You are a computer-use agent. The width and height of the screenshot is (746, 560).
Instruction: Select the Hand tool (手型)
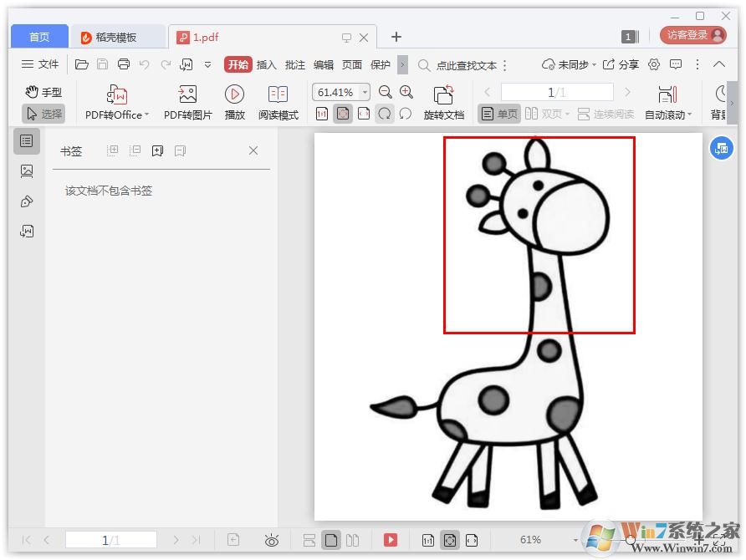point(43,92)
